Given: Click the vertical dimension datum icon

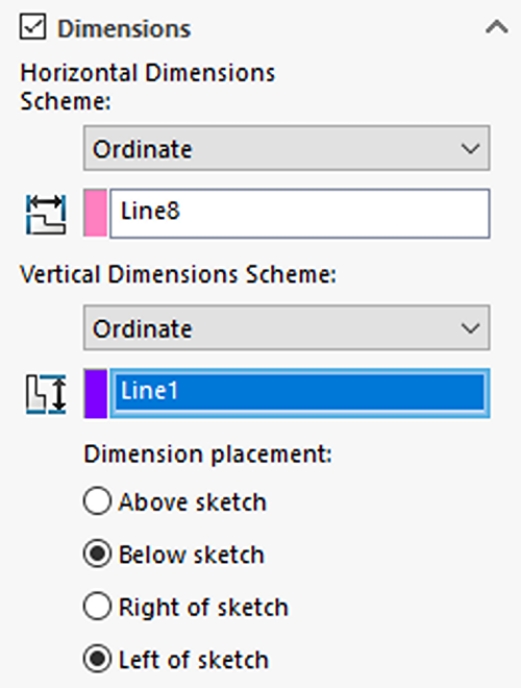Looking at the screenshot, I should pyautogui.click(x=46, y=394).
